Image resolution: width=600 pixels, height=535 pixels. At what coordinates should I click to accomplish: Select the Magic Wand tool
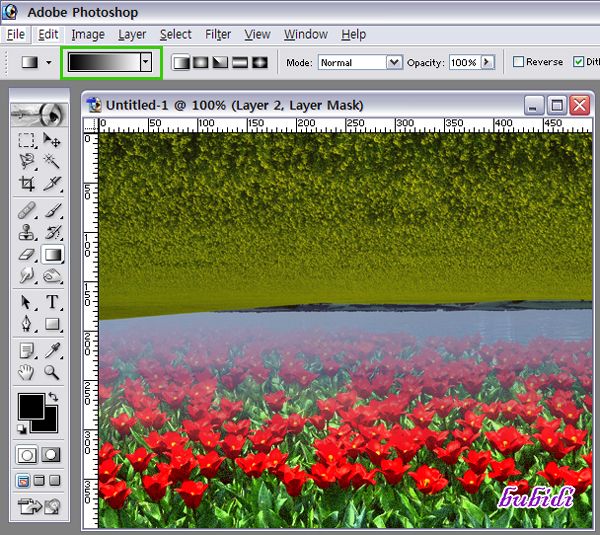[52, 161]
